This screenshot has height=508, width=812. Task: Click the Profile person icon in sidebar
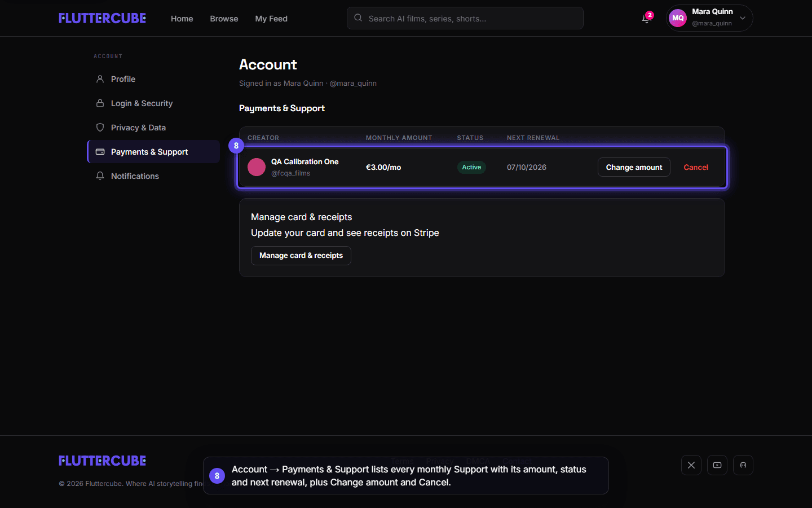(x=100, y=79)
